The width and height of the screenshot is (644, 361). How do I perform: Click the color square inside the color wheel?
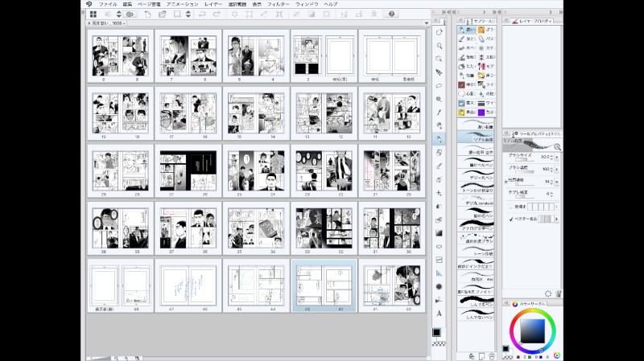point(532,330)
